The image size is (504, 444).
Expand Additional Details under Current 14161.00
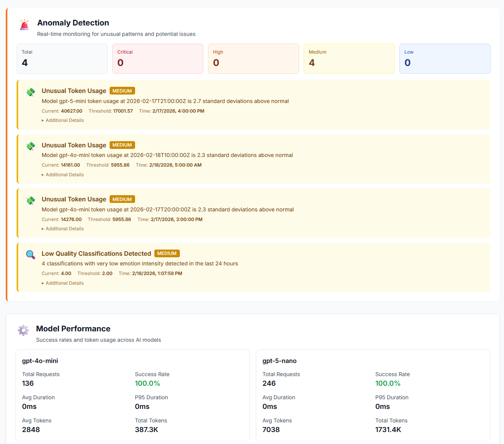pos(63,175)
